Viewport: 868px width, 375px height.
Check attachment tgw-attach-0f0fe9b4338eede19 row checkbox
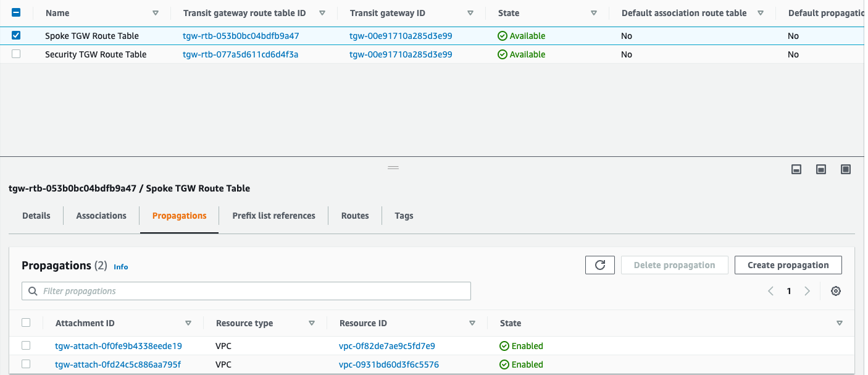coord(26,345)
